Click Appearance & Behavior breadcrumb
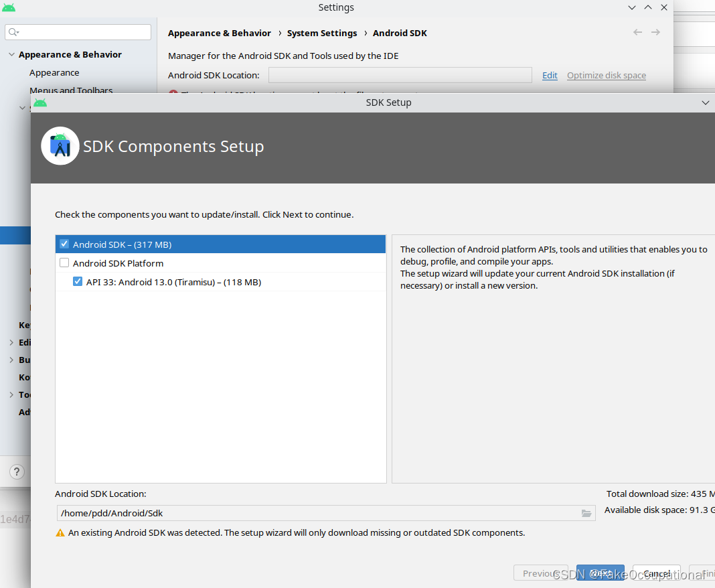The width and height of the screenshot is (715, 588). click(220, 33)
